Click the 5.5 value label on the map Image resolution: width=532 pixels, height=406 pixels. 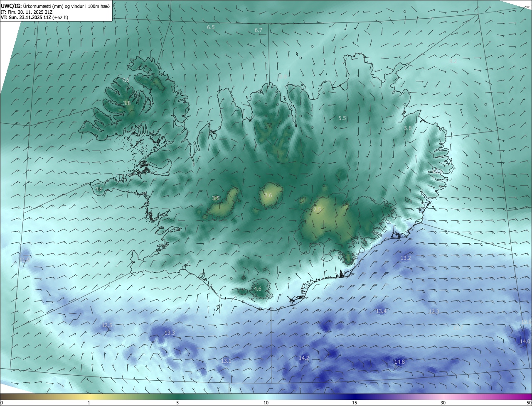click(x=342, y=118)
